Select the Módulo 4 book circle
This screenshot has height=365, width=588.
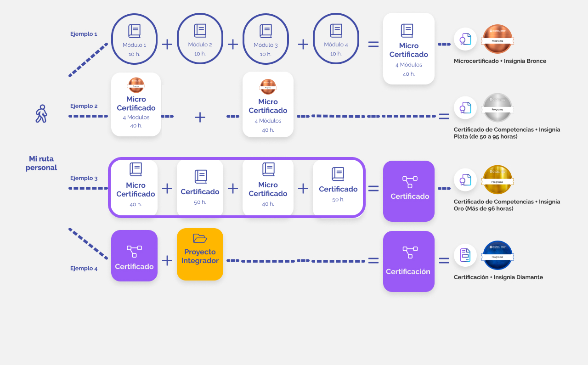click(x=336, y=39)
